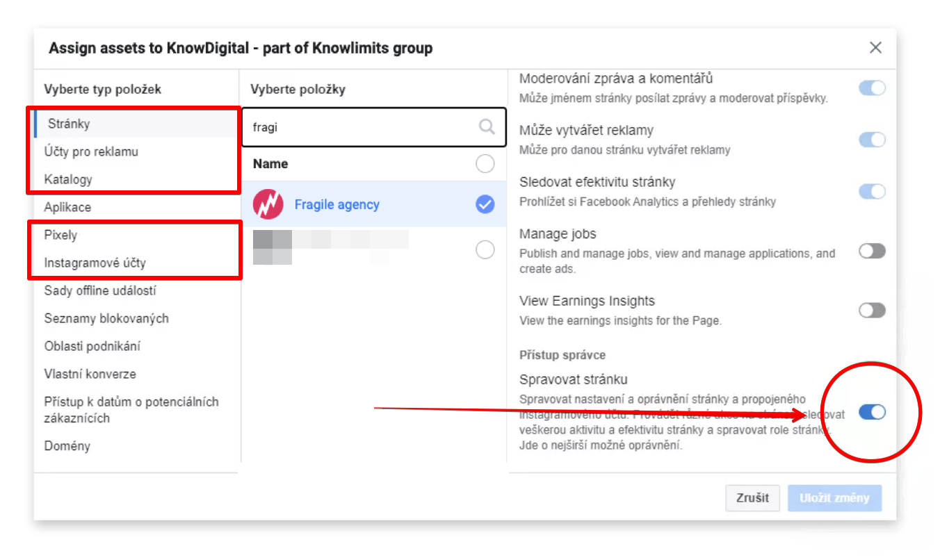Uncheck the Fragile agency checkmark
Screen dimensions: 940x560
click(485, 204)
